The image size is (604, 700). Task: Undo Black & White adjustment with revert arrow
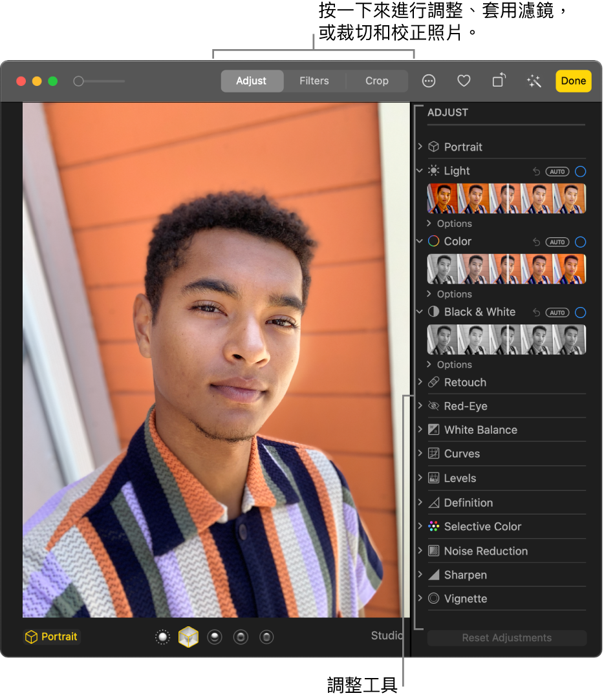537,312
